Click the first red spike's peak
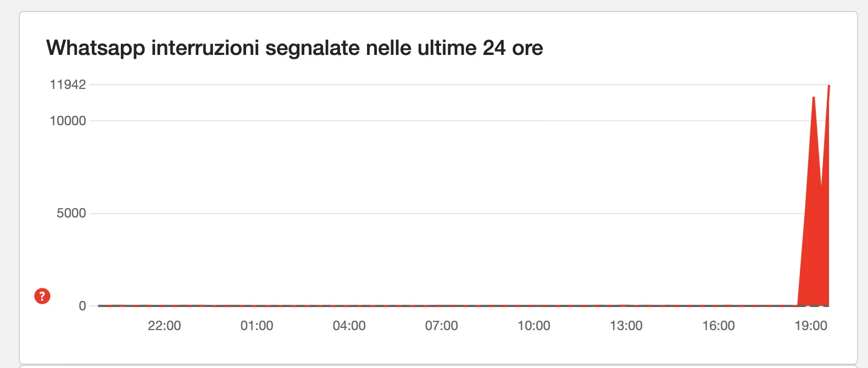 click(x=814, y=98)
